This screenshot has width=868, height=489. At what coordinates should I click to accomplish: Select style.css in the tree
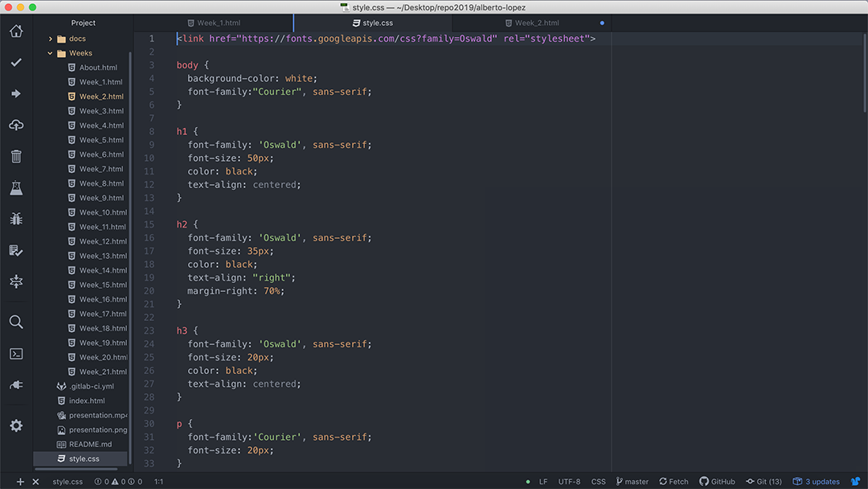81,458
